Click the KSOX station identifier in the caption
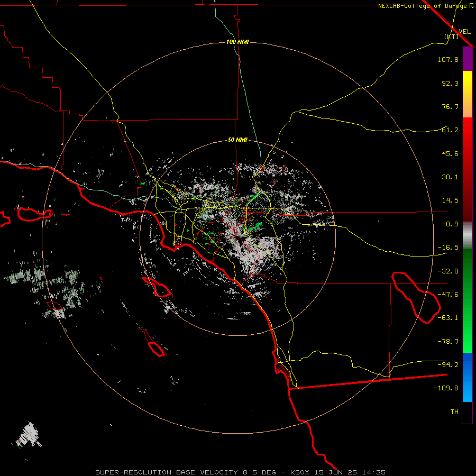 click(x=300, y=472)
